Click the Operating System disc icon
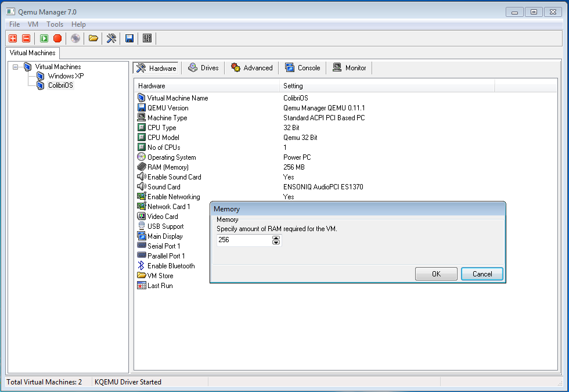569x392 pixels. (142, 157)
